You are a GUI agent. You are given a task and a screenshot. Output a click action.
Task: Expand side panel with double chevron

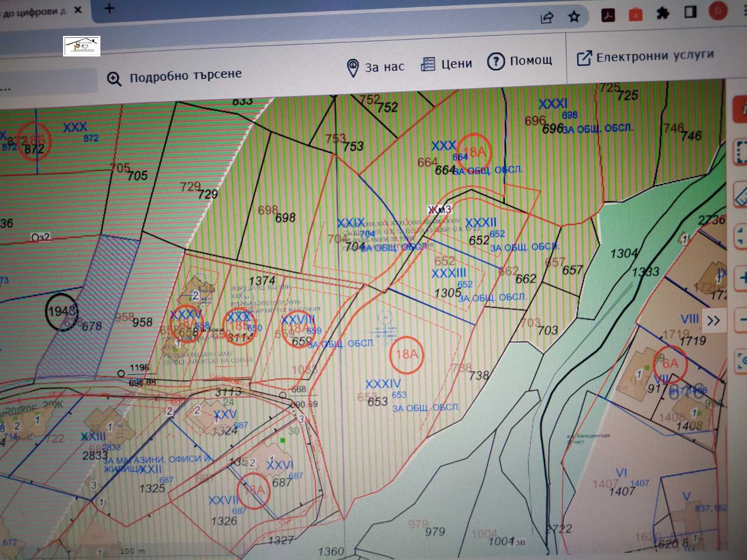(713, 321)
